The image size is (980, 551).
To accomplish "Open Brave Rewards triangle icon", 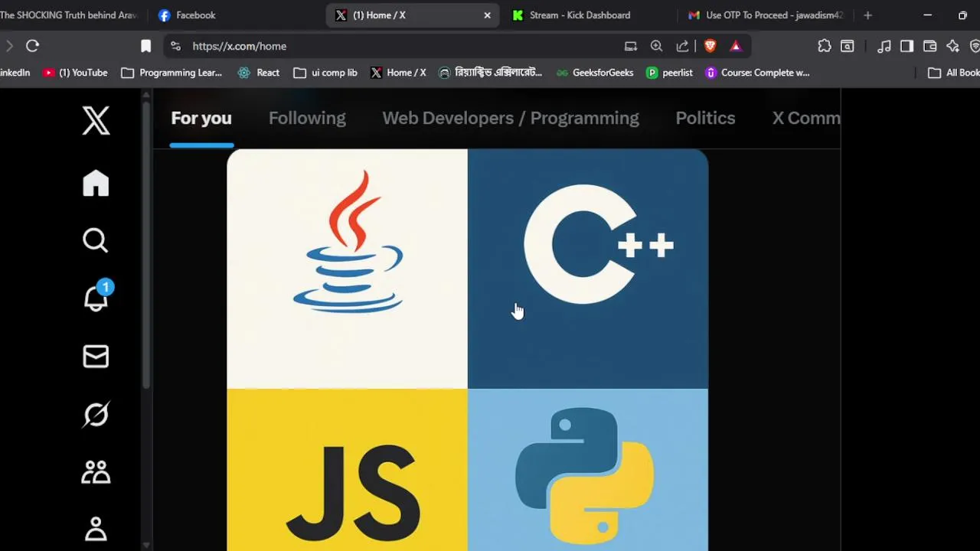I will coord(736,46).
